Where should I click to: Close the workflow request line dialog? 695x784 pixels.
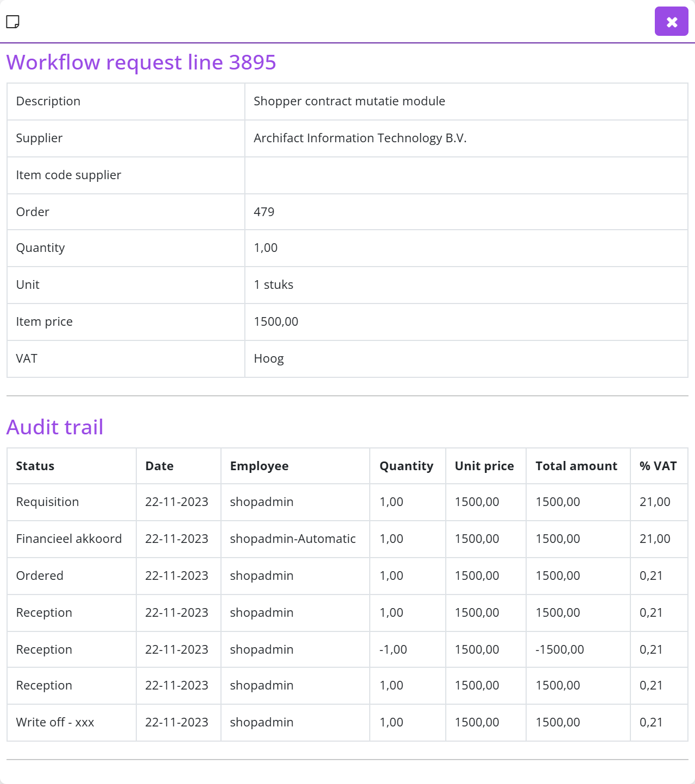(x=672, y=21)
